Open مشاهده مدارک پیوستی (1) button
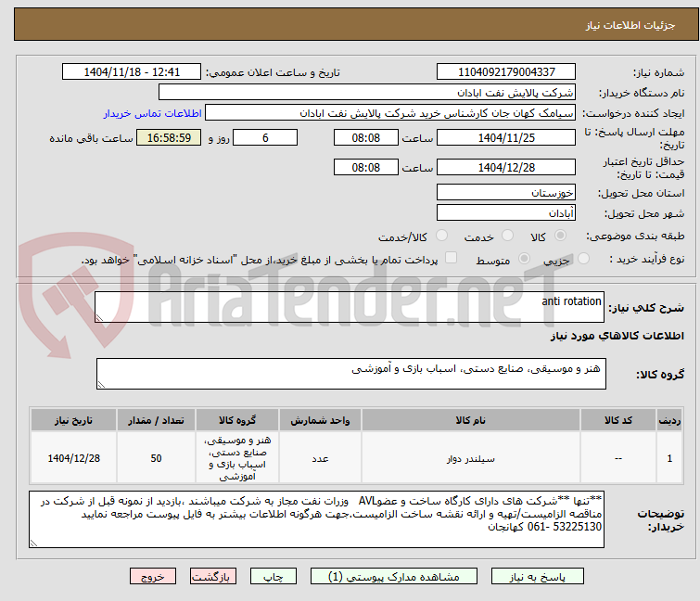 [394, 577]
